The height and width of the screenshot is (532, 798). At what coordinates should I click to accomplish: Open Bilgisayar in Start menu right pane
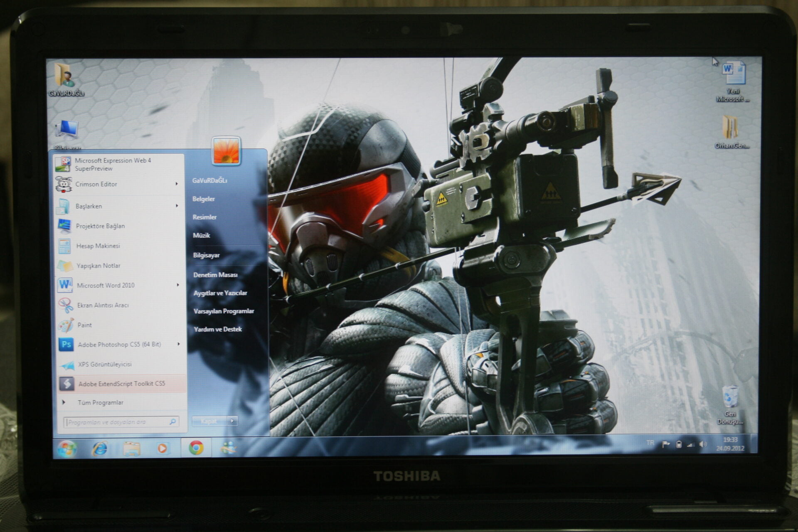(206, 255)
